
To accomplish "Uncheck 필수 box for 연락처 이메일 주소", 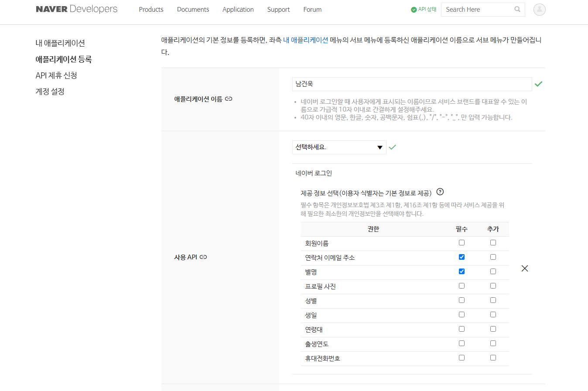I will click(x=462, y=257).
